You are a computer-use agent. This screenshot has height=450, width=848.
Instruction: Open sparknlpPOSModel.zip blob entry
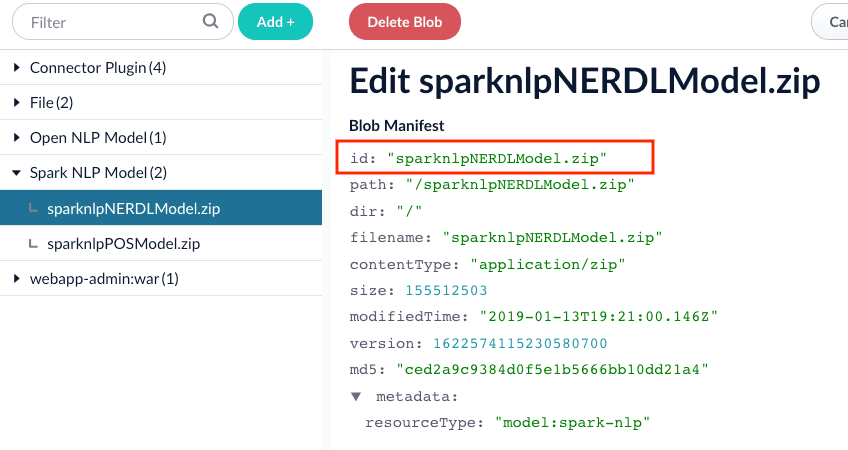pos(161,243)
